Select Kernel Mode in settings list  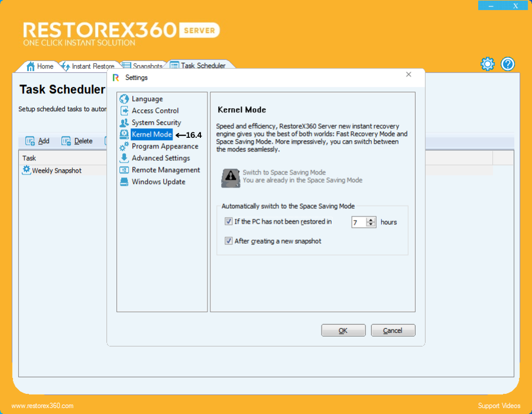click(x=152, y=134)
